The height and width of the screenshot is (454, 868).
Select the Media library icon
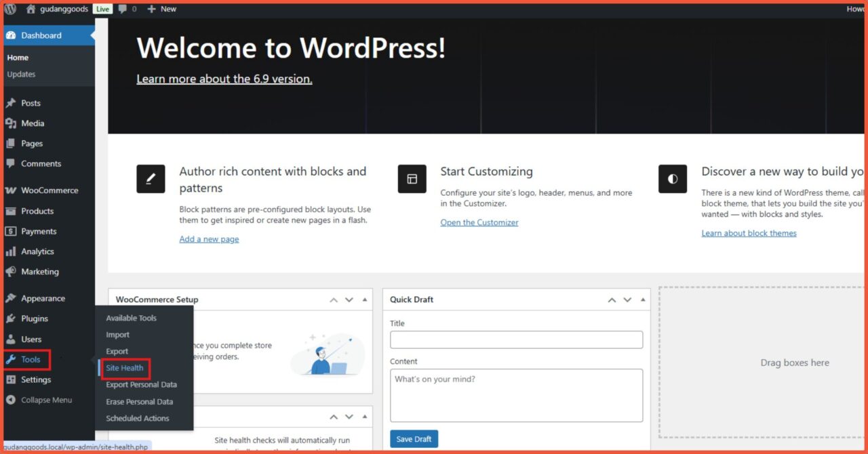click(9, 123)
